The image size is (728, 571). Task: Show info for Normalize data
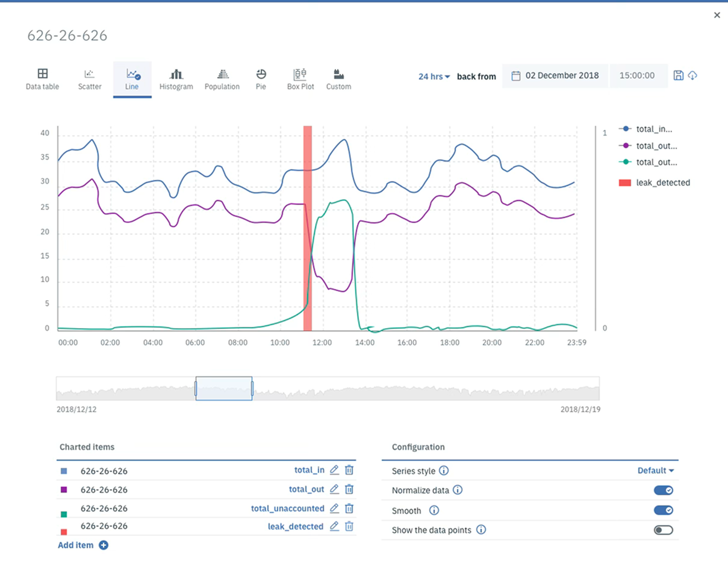458,490
